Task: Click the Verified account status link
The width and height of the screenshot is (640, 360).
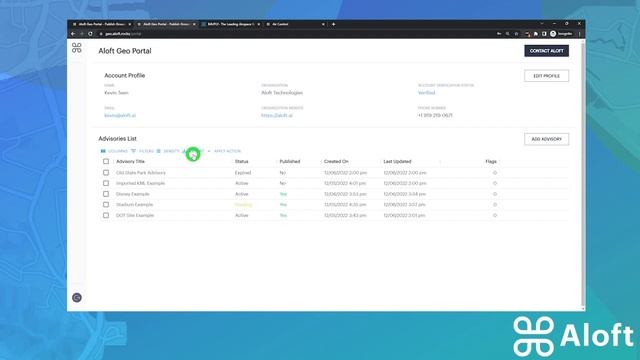Action: click(427, 93)
